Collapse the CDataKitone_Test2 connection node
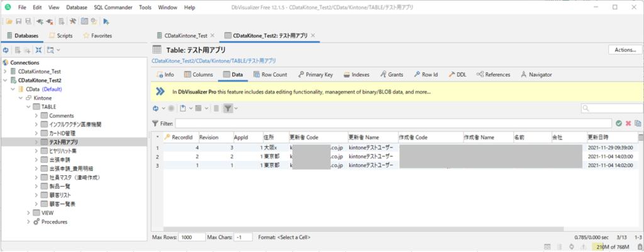The image size is (644, 252). coord(5,80)
